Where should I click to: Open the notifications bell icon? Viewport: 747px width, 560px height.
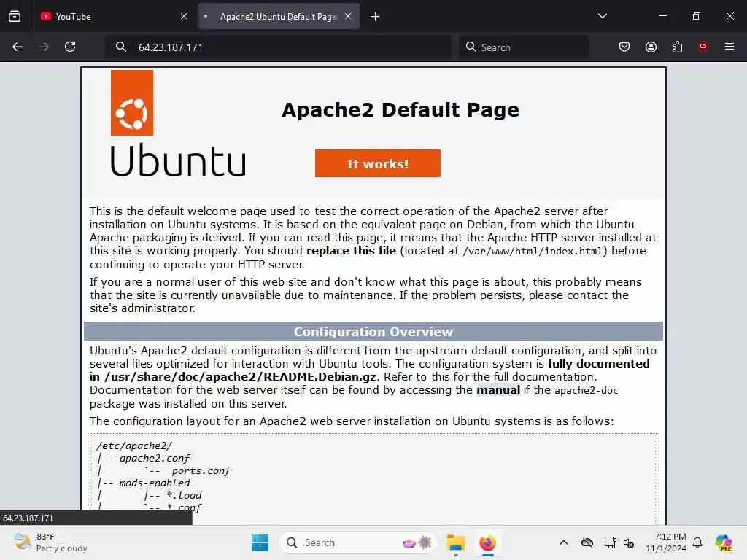tap(697, 542)
